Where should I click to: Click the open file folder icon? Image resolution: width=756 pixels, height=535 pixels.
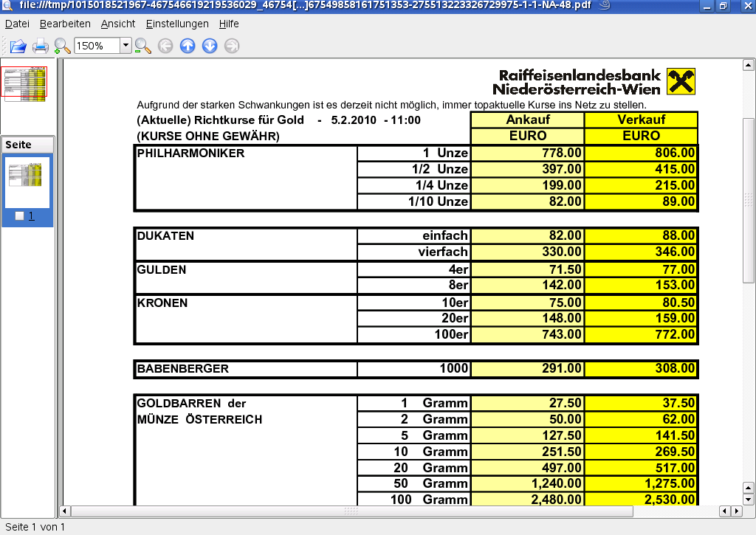18,46
